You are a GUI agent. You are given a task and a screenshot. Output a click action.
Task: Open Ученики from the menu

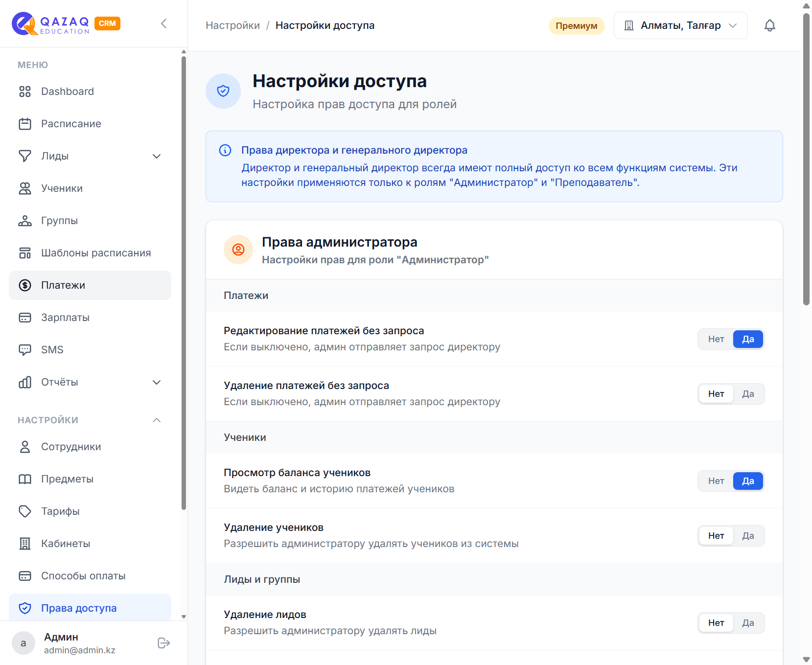coord(90,188)
